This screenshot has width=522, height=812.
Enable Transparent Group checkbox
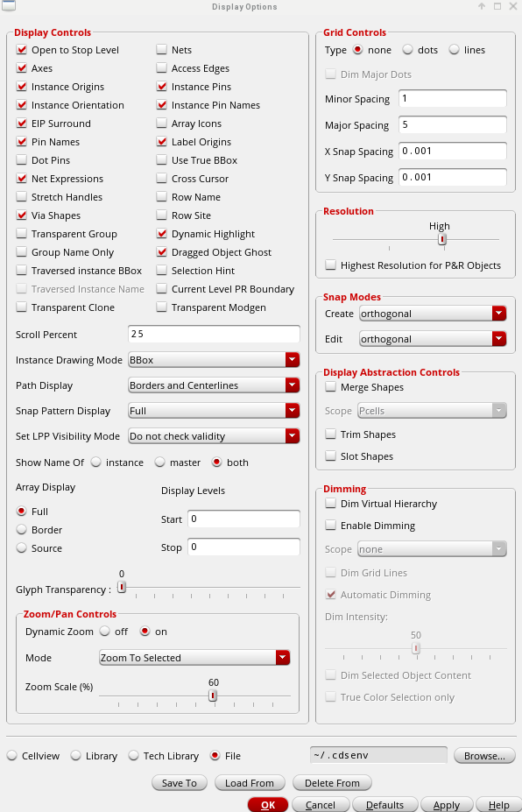pos(21,234)
